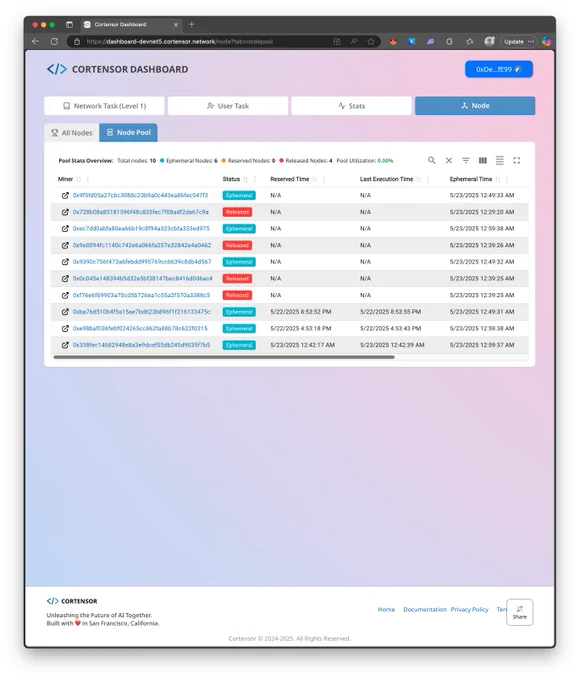Open a new browser tab
This screenshot has width=580, height=680.
[191, 24]
